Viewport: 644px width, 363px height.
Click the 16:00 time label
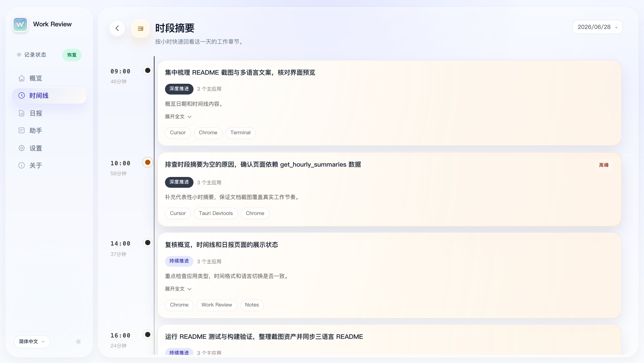click(121, 336)
